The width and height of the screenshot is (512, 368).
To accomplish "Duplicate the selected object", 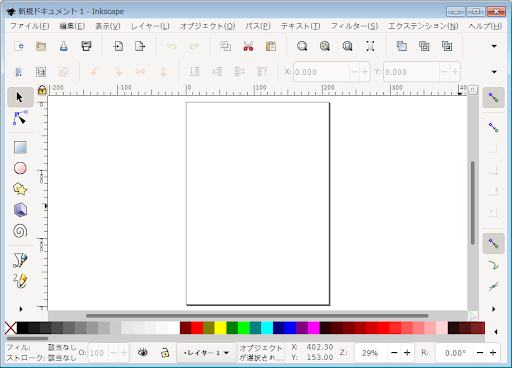I will point(402,46).
